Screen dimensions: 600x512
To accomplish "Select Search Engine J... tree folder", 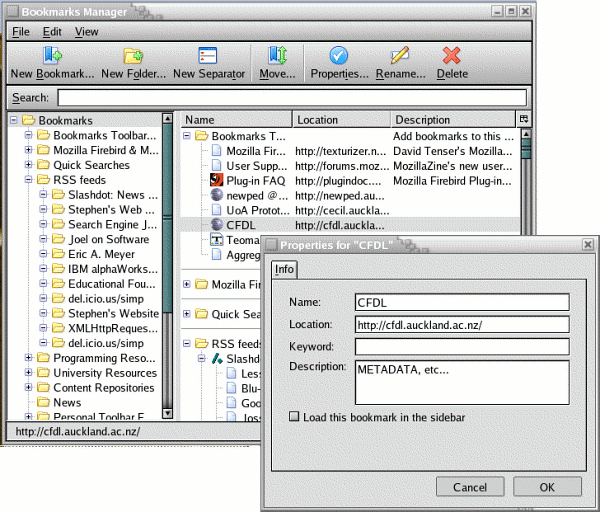I will pos(112,224).
